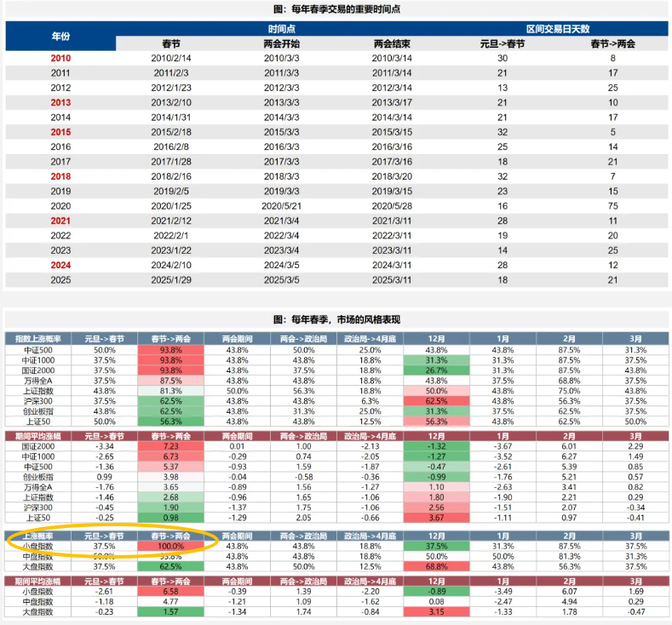Select the date cell 2015/2/18

pyautogui.click(x=171, y=132)
